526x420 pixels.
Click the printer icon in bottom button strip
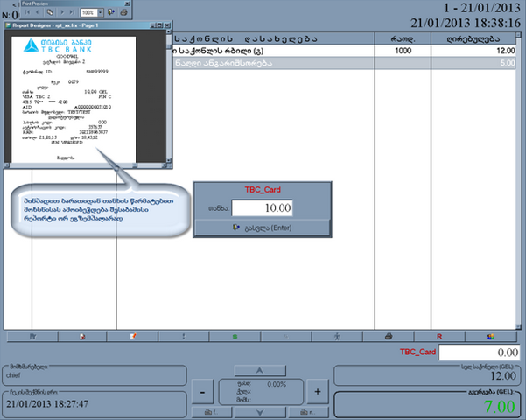tap(389, 336)
